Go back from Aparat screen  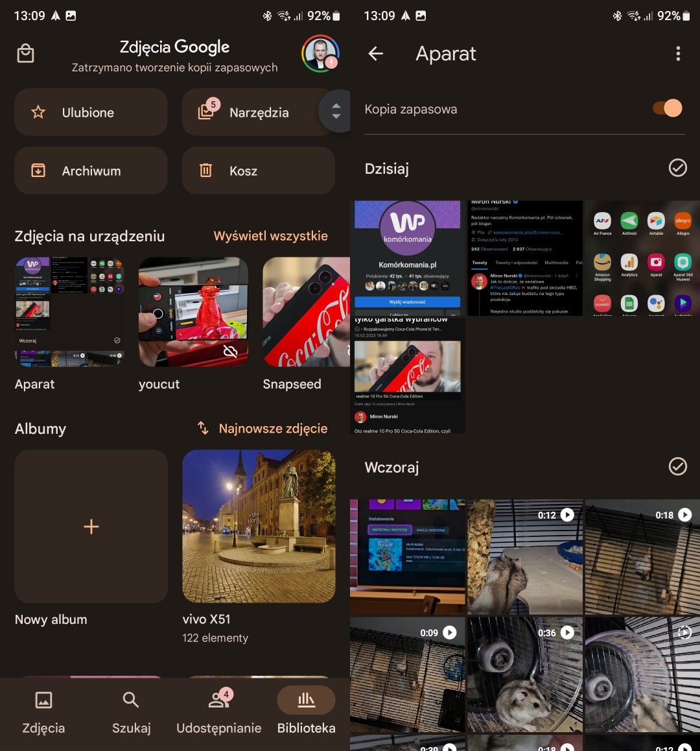pos(376,53)
